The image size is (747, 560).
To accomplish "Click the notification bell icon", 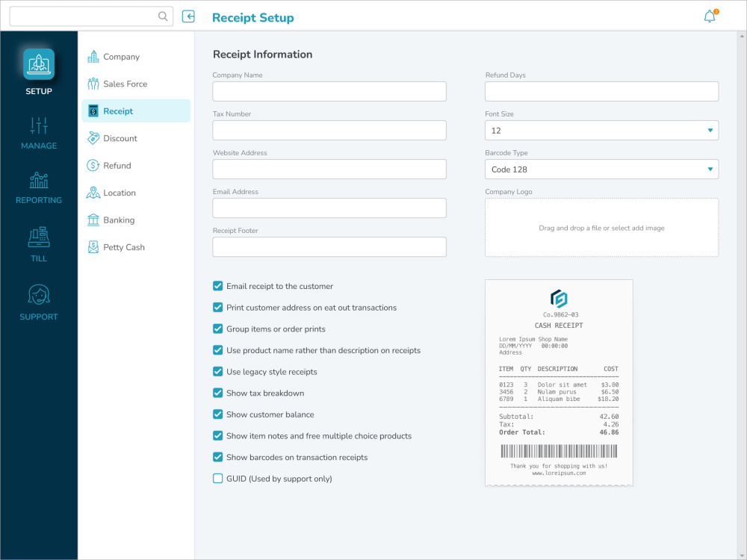I will (708, 16).
